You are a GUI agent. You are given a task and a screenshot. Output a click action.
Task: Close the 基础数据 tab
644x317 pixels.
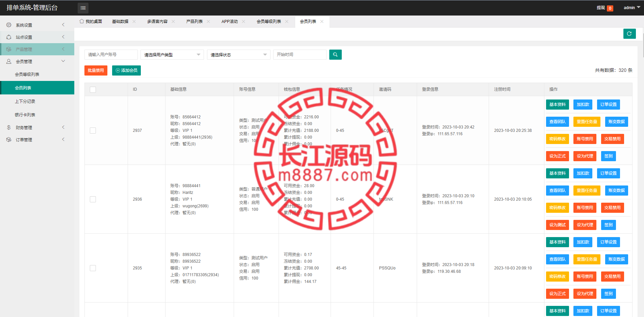coord(134,21)
